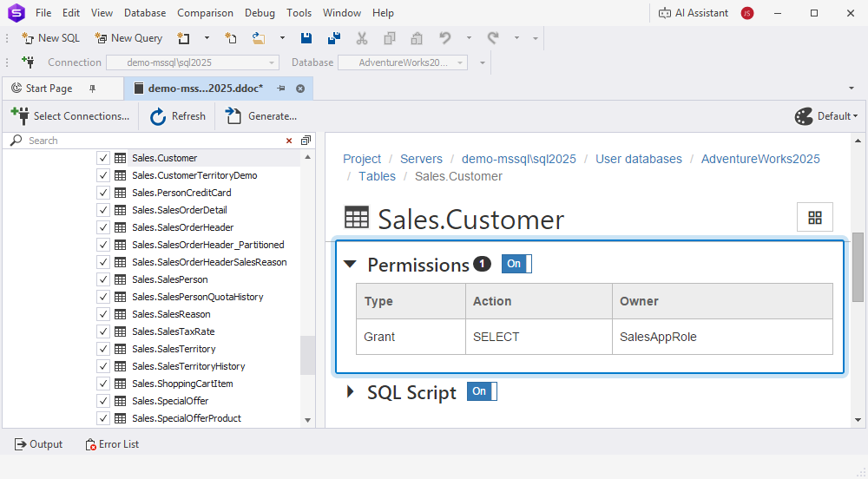Close the demo-mssql ddoc document tab
The image size is (868, 479).
(x=300, y=89)
